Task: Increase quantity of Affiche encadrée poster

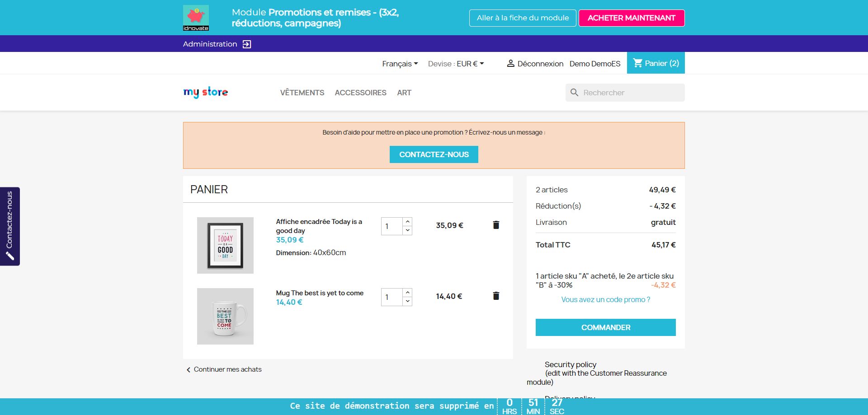Action: 407,222
